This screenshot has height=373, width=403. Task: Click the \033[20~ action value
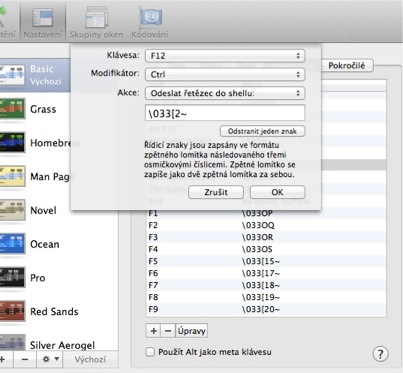(x=261, y=309)
